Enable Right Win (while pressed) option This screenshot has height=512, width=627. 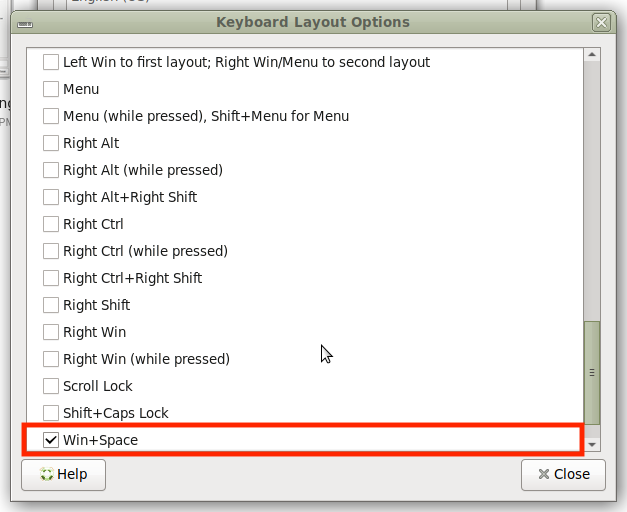pos(51,359)
